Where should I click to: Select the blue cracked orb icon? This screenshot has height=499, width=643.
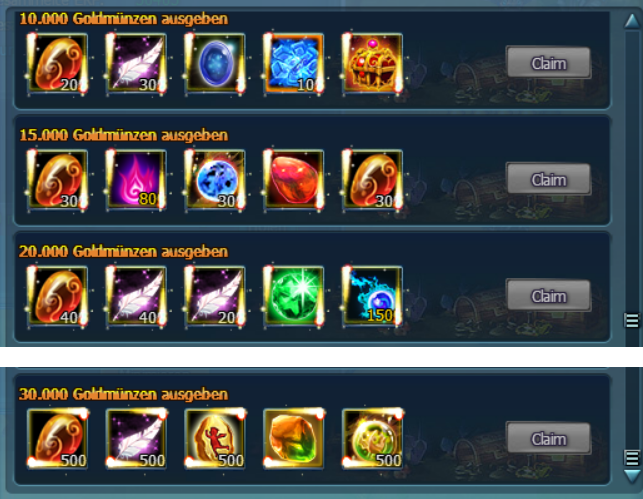(x=215, y=180)
